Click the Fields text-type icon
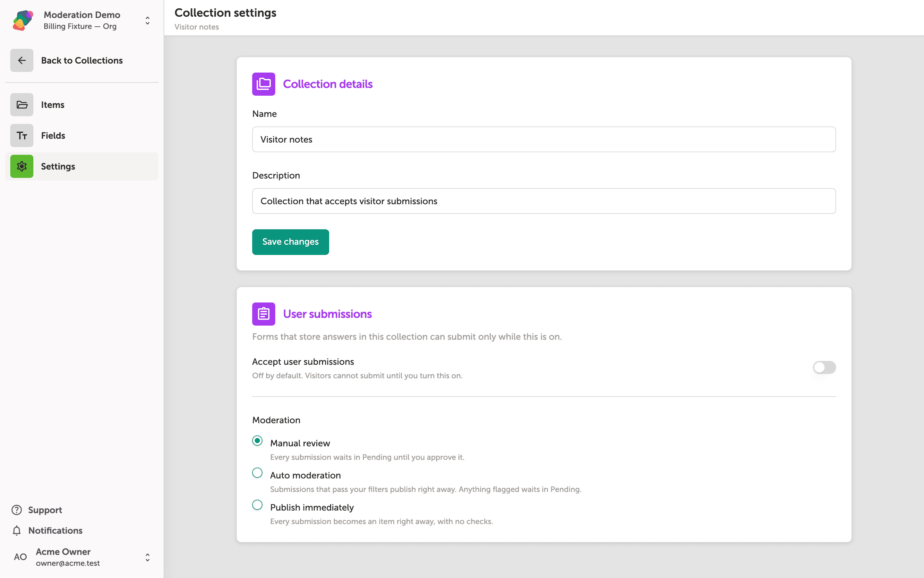 coord(22,135)
